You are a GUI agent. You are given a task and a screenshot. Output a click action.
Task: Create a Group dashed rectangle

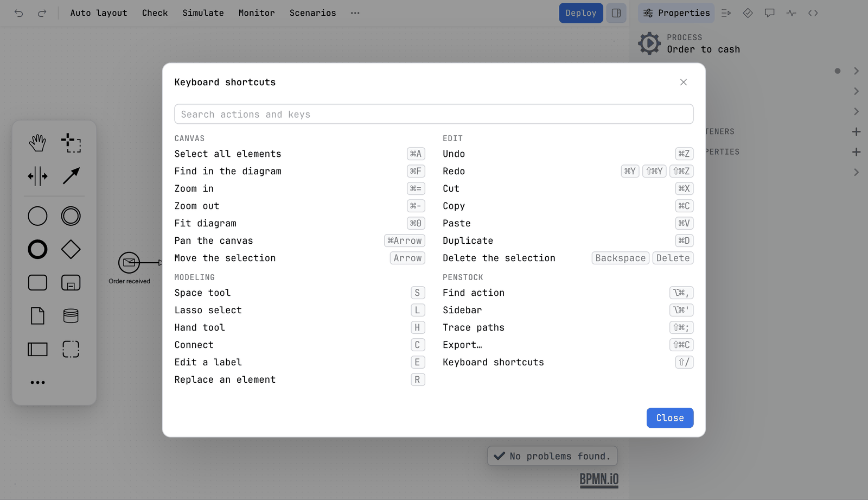pos(71,349)
